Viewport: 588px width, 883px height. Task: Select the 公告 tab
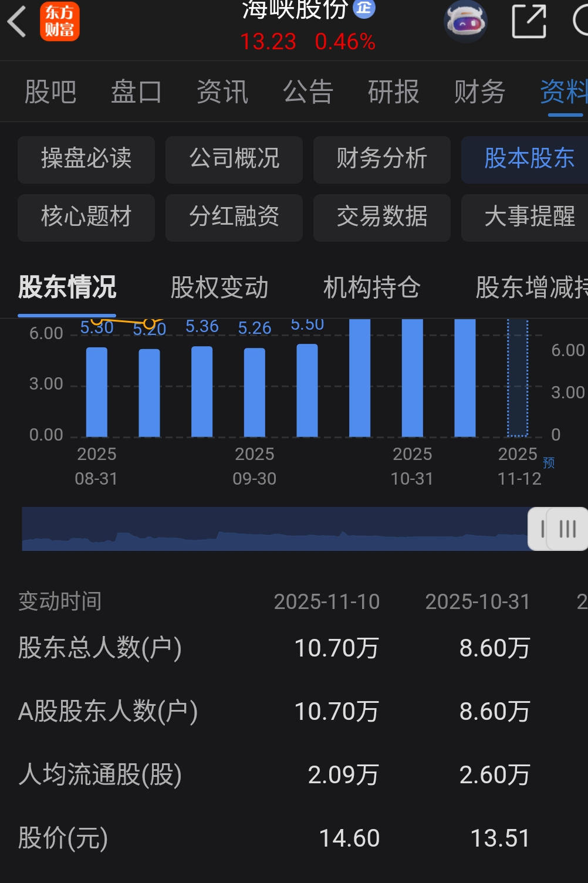coord(308,92)
